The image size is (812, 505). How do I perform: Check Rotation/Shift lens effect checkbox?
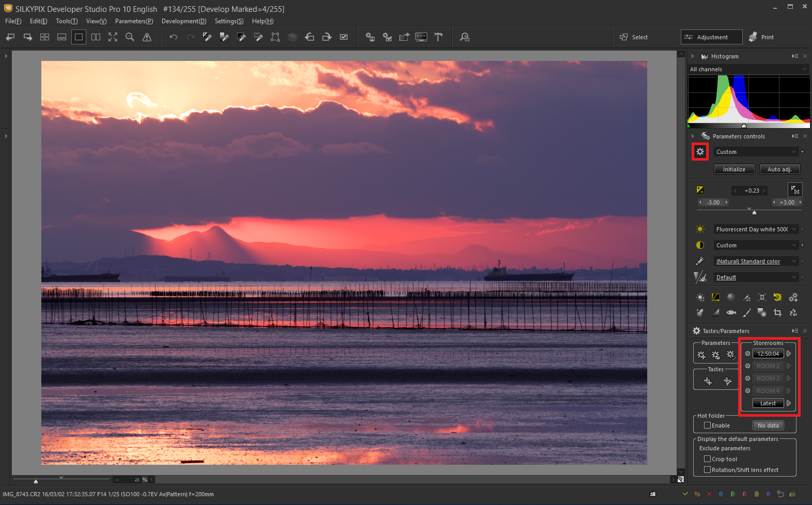707,470
